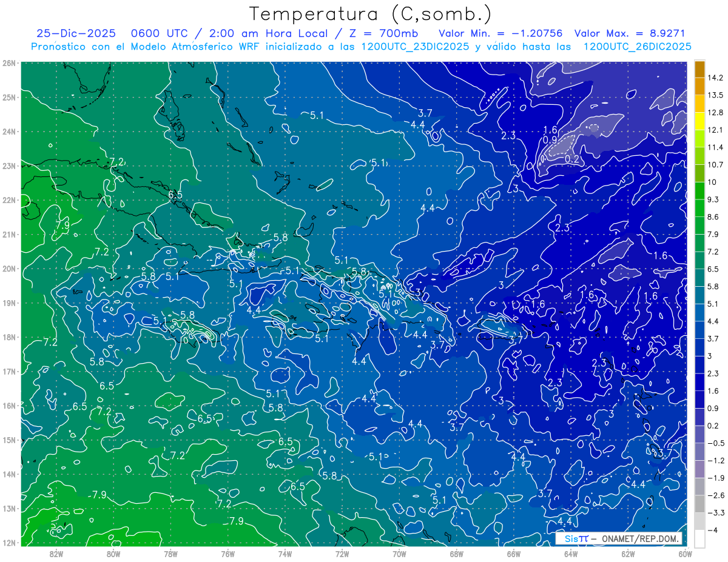Click the 68W longitude axis label
The width and height of the screenshot is (728, 562).
click(456, 553)
